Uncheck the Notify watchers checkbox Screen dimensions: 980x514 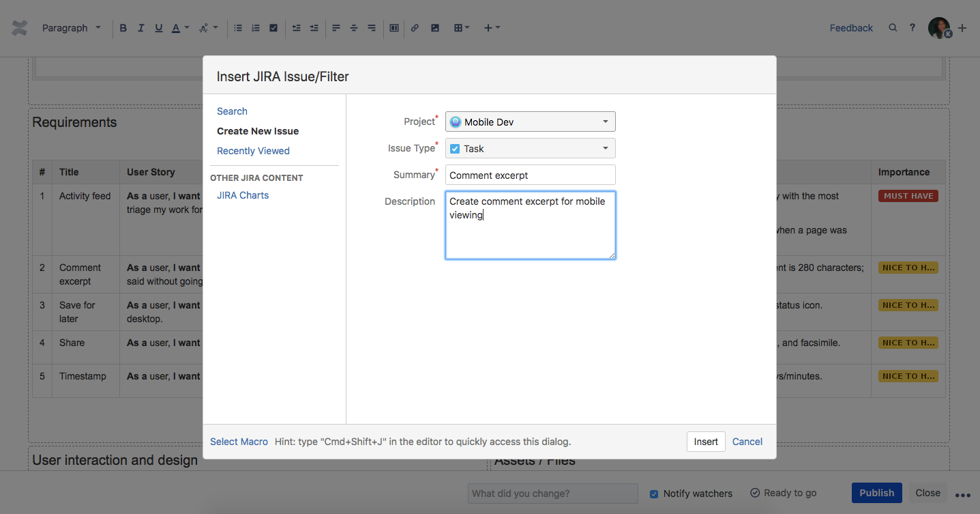654,494
